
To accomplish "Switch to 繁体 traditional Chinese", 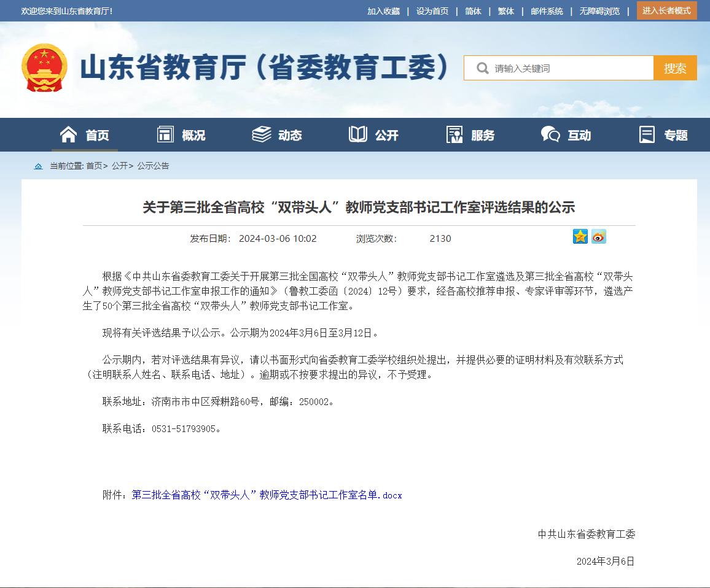I will pyautogui.click(x=506, y=11).
